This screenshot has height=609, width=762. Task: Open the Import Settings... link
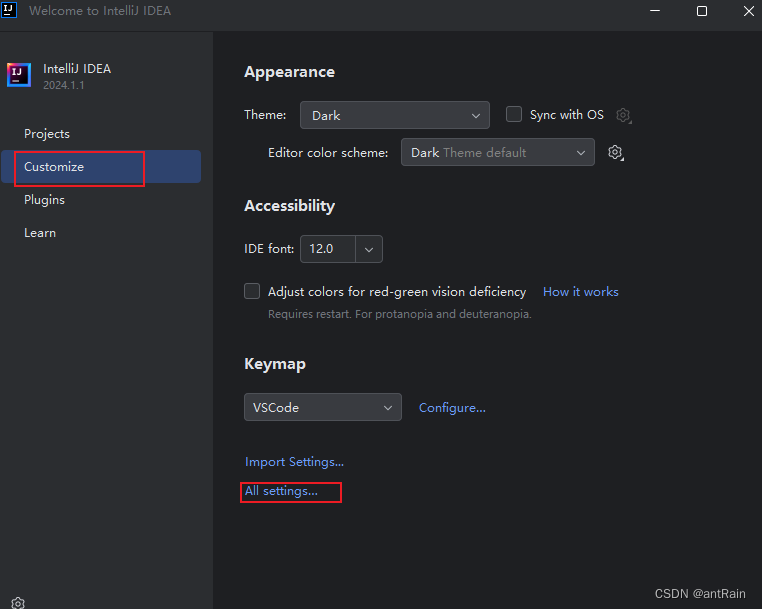point(294,462)
